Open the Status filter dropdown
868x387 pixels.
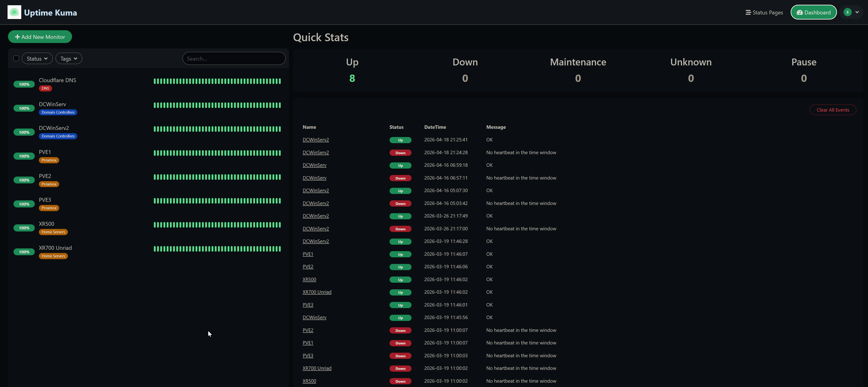pos(37,58)
